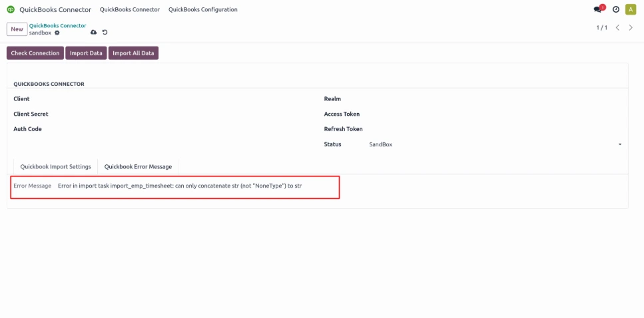Click the New record button

point(17,29)
